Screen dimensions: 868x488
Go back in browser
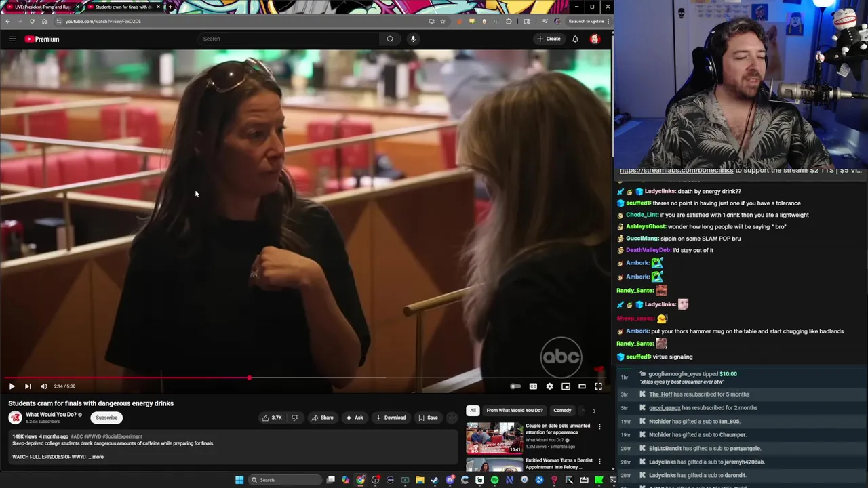pyautogui.click(x=7, y=21)
